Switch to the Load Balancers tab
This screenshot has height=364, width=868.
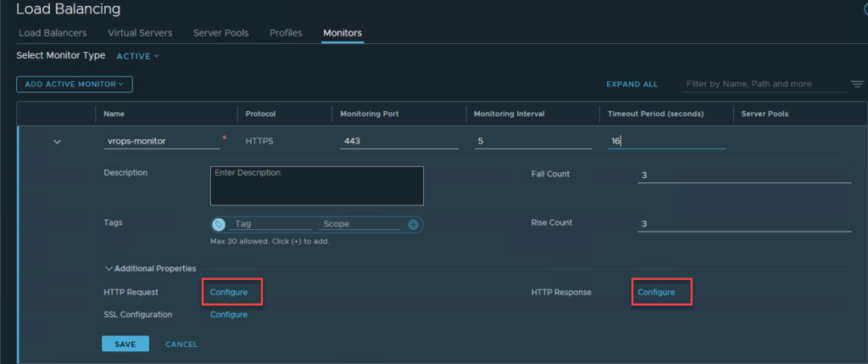(52, 33)
